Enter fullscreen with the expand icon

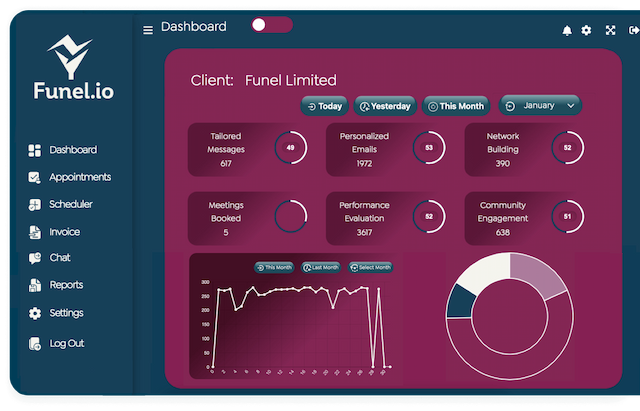pos(610,30)
